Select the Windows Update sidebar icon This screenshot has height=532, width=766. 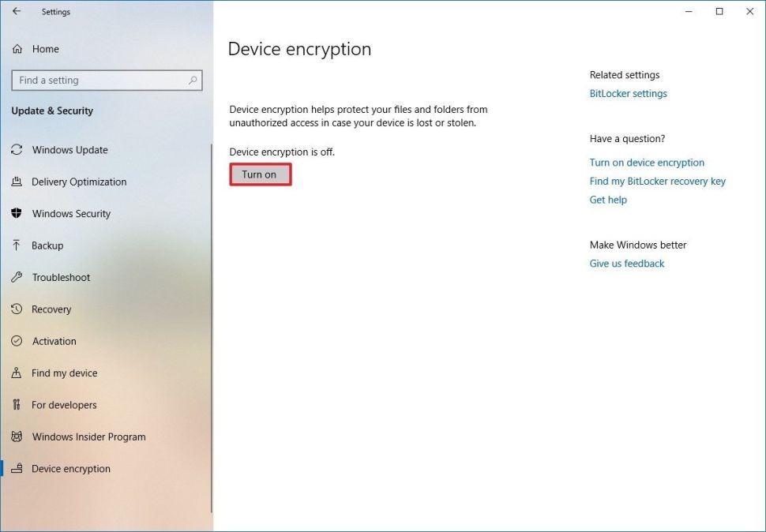(17, 150)
